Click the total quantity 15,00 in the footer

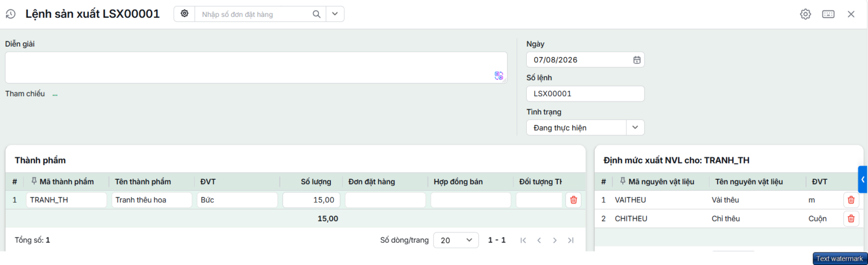(x=328, y=218)
